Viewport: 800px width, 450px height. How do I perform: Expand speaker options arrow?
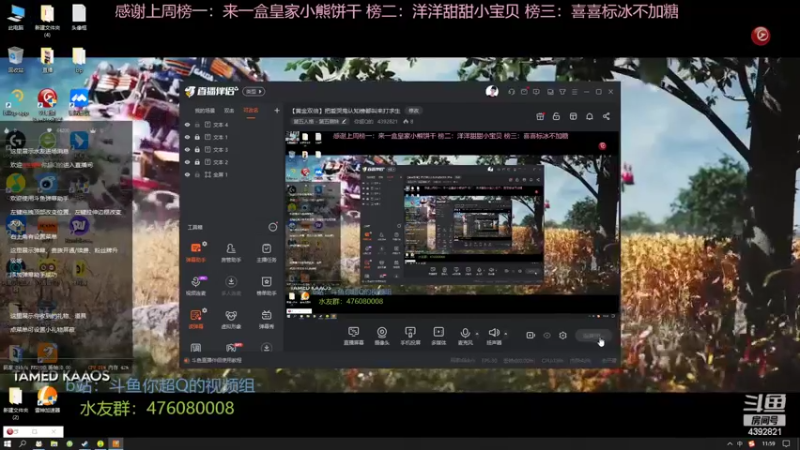506,334
